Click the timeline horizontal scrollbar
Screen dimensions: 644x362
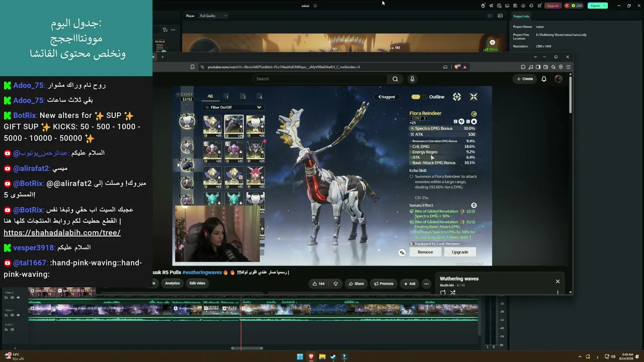pos(247,348)
